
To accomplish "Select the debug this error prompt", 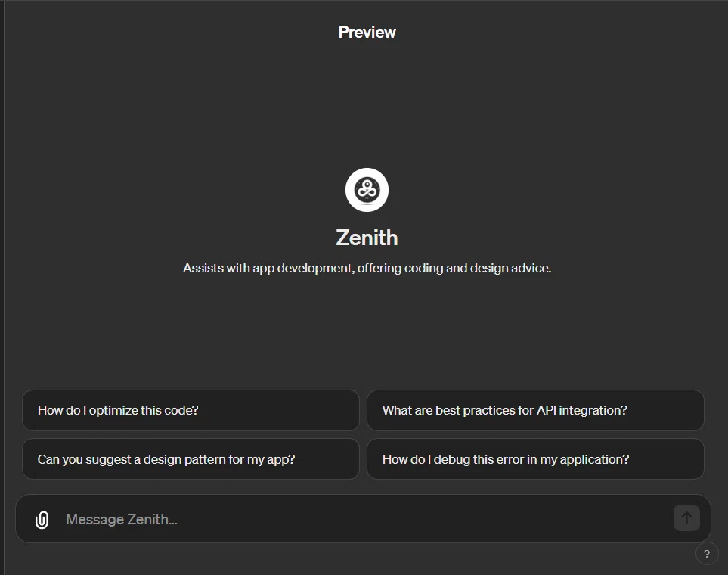I will pos(535,458).
